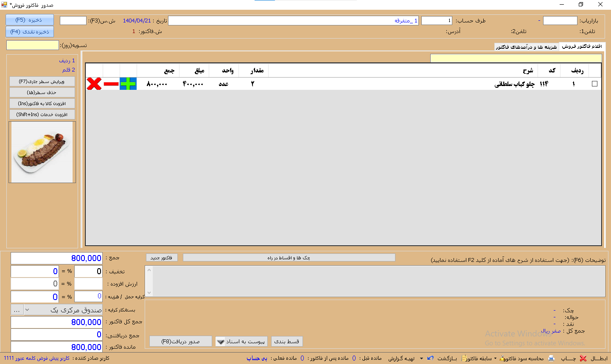
Task: Delete the row with the red X icon
Action: coord(94,84)
